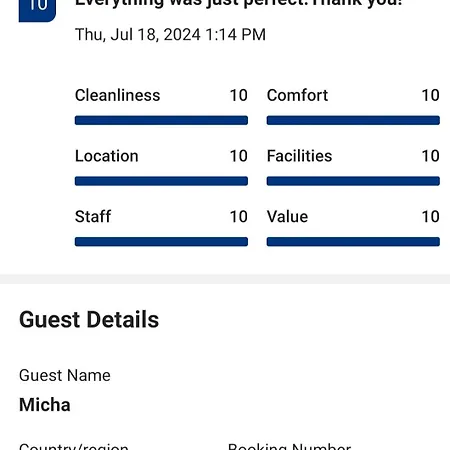This screenshot has height=450, width=450.
Task: Click the Guest Details heading
Action: [x=89, y=319]
